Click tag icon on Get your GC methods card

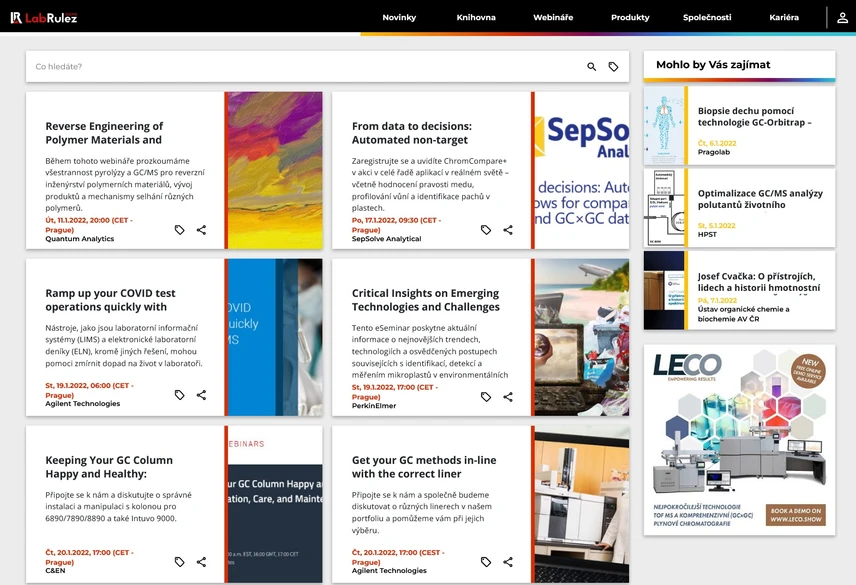[486, 562]
